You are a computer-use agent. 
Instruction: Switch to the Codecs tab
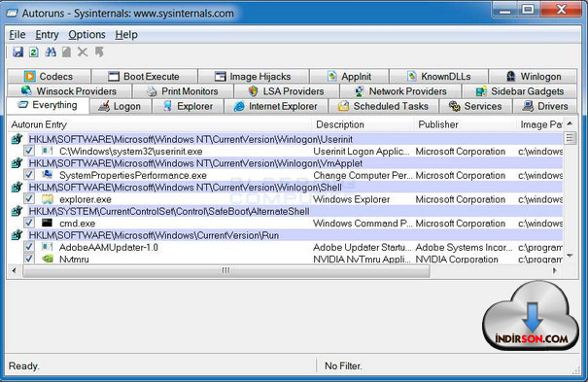click(49, 76)
